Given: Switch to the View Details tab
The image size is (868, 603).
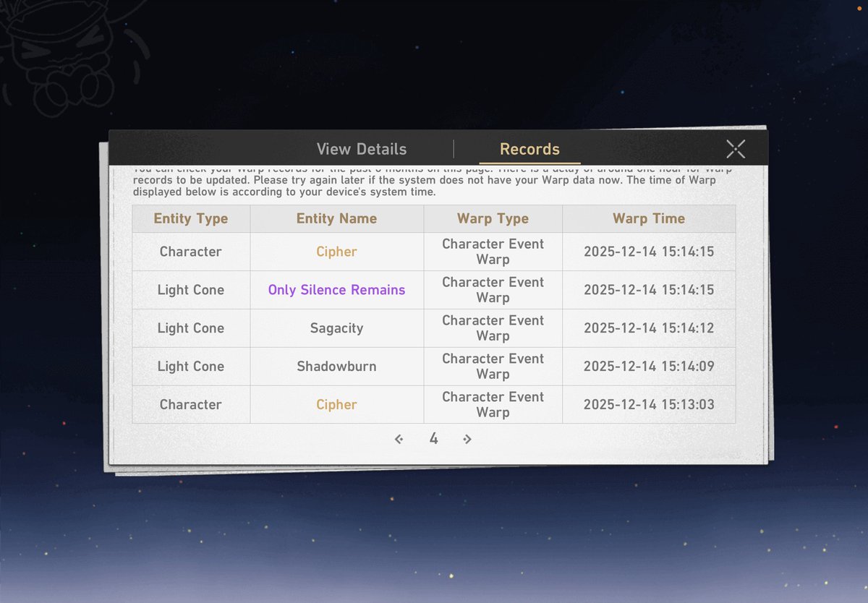Looking at the screenshot, I should click(x=362, y=150).
